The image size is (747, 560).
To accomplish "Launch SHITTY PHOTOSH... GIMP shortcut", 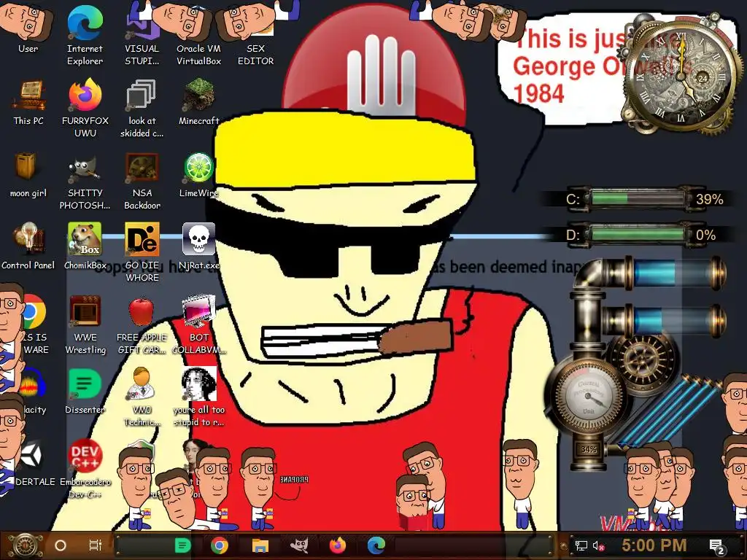I will coord(85,181).
